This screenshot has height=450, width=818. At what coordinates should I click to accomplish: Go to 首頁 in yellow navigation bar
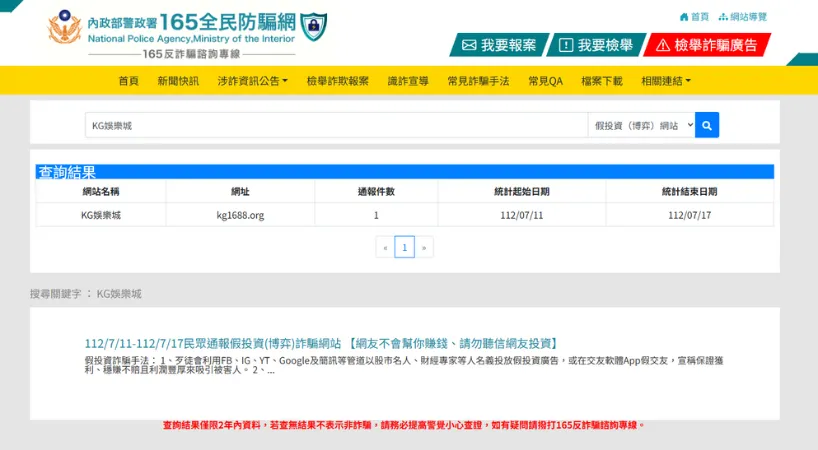click(x=128, y=81)
